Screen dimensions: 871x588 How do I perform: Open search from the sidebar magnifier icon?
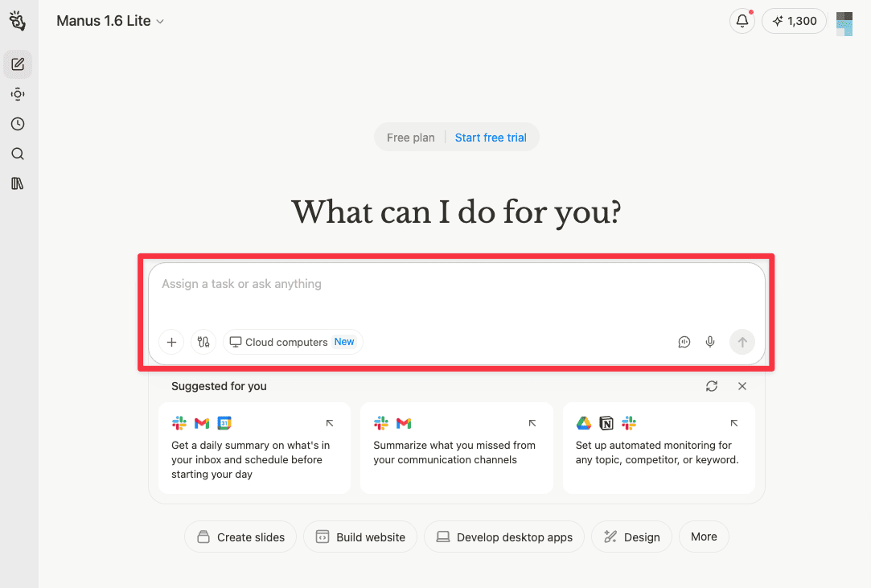18,154
